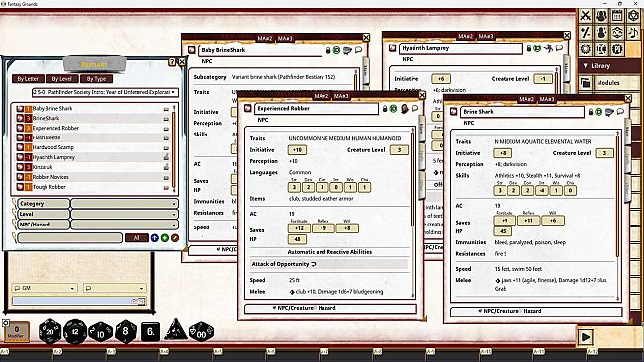Click the Modules folder icon in Library

point(586,82)
